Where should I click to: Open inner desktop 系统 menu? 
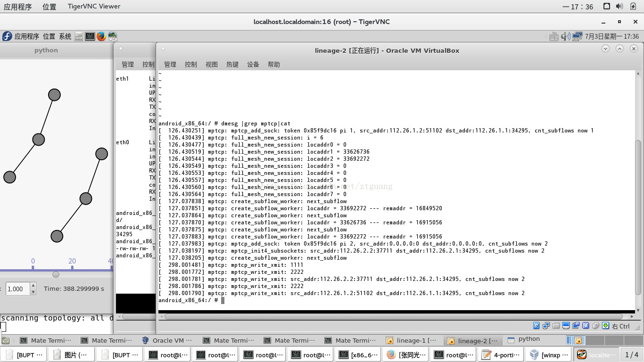tap(66, 36)
